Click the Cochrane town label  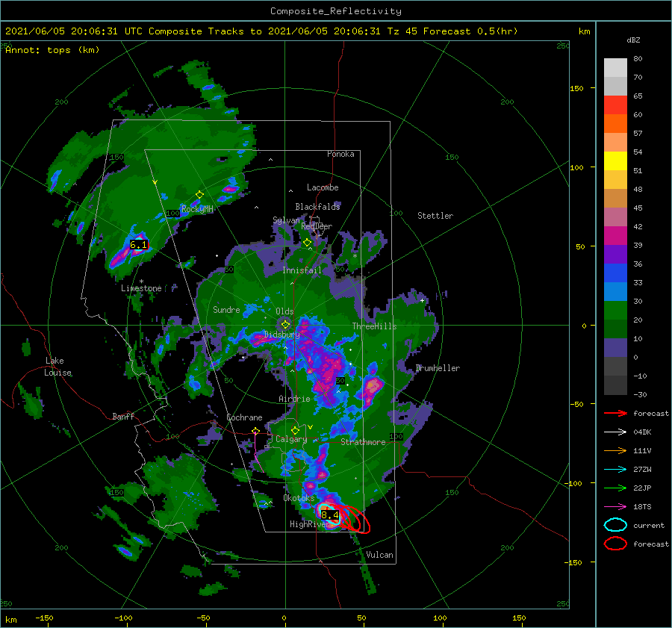click(244, 417)
